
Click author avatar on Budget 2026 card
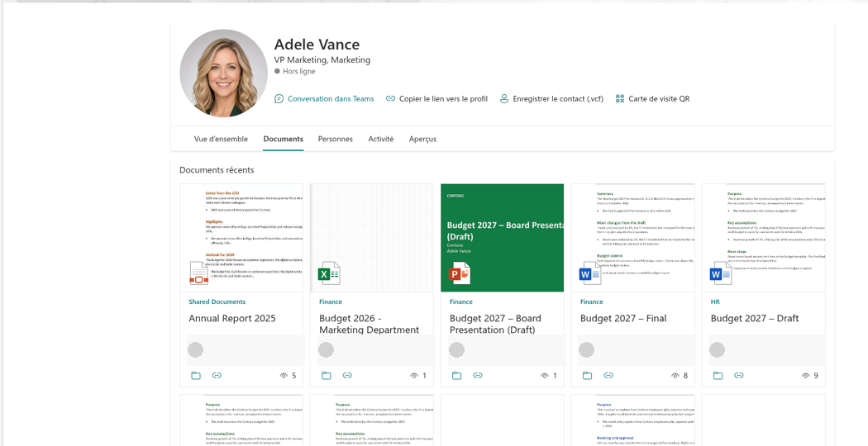[x=326, y=349]
